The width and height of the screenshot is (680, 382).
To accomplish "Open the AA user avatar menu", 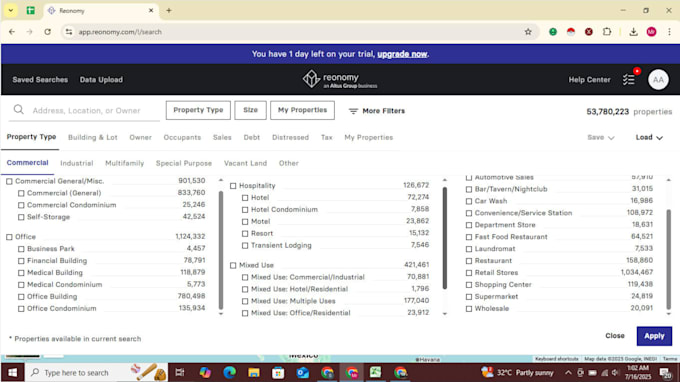I will pyautogui.click(x=658, y=80).
